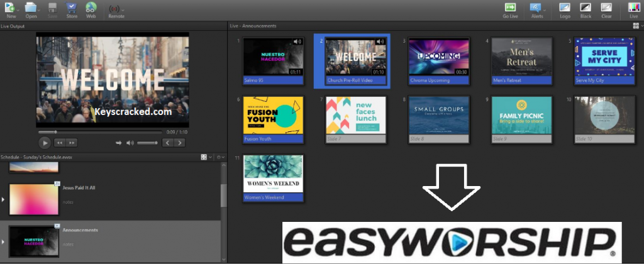The image size is (644, 264).
Task: Select Announcements schedule thumbnail
Action: (34, 241)
